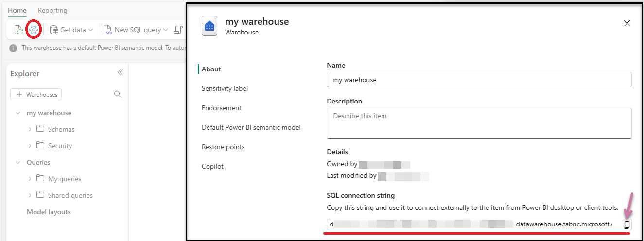This screenshot has height=241, width=644.
Task: Click the New SQL query file icon
Action: click(107, 30)
